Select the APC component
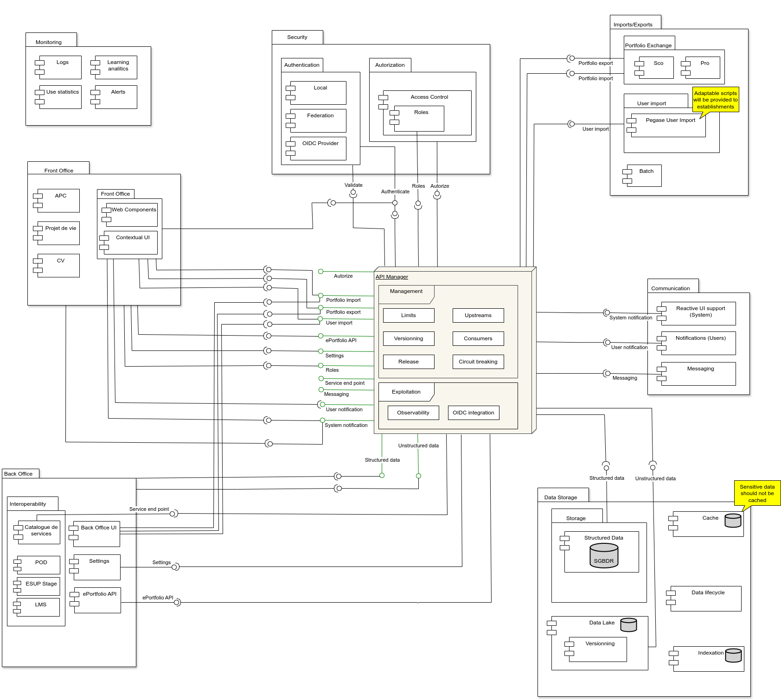The height and width of the screenshot is (700, 781). (56, 201)
